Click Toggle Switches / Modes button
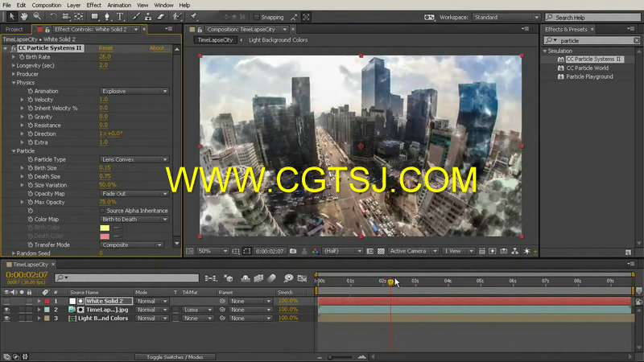Screen dimensions: 644x362 175,357
